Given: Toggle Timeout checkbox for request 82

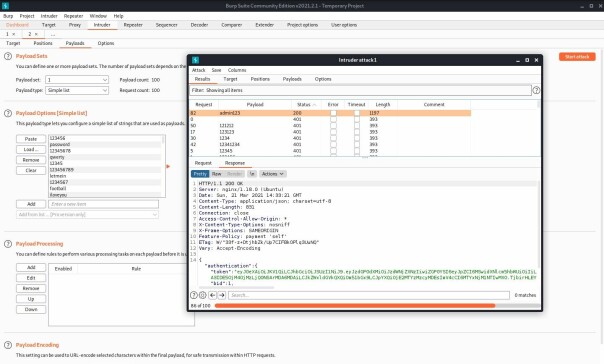Looking at the screenshot, I should pos(357,113).
